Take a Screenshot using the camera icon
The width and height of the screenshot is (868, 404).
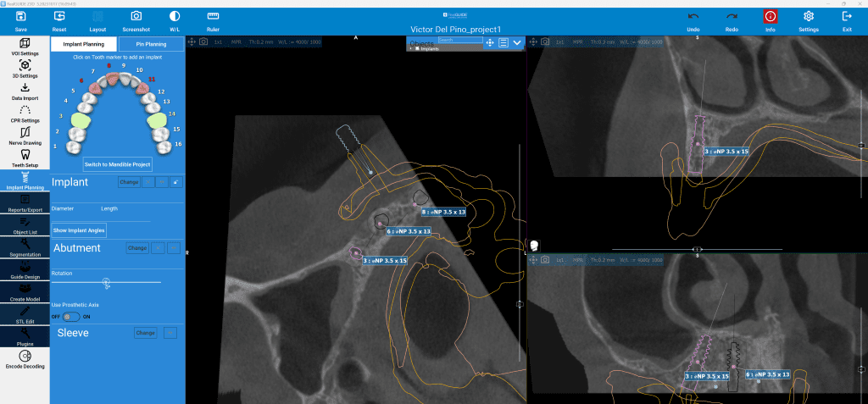point(136,20)
